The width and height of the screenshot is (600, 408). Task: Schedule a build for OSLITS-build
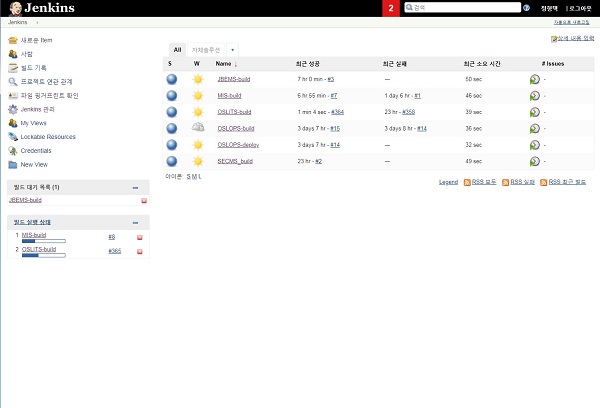tap(535, 112)
